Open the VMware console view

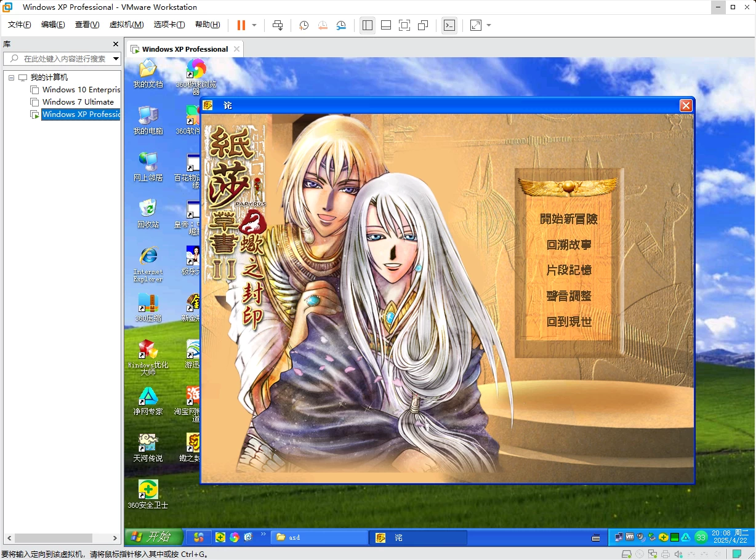(x=449, y=25)
